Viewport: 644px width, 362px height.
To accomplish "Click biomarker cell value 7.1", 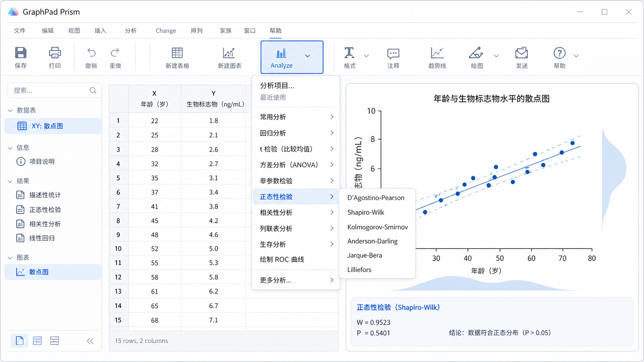I will [x=213, y=320].
